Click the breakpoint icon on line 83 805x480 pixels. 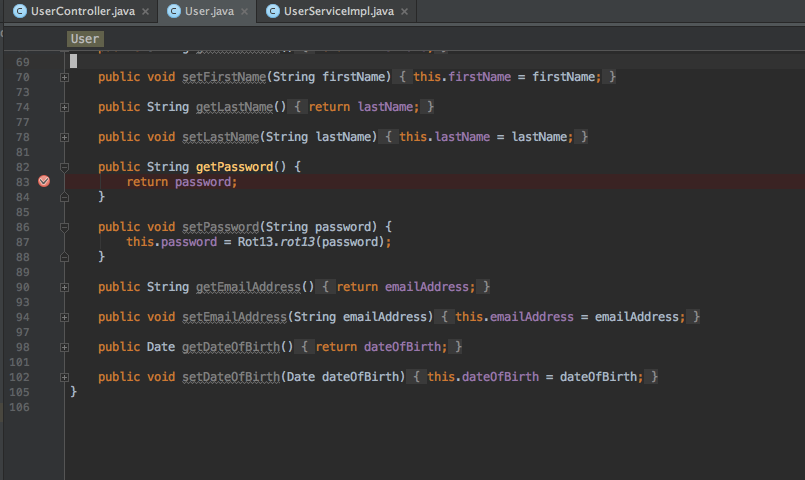click(x=44, y=182)
